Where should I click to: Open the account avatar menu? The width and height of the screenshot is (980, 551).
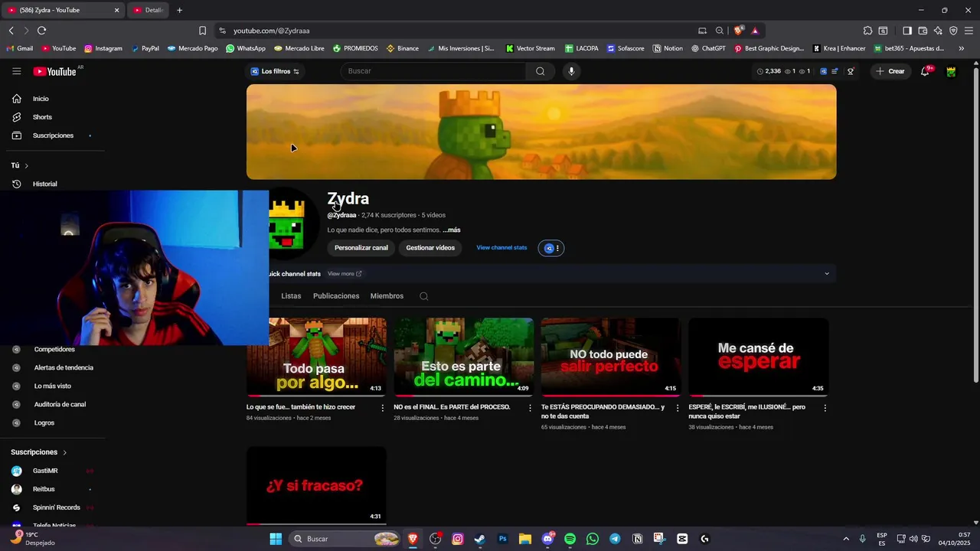click(x=951, y=71)
